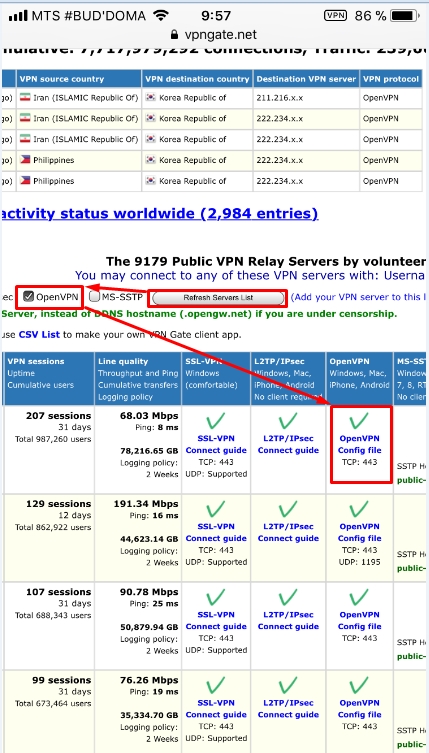429x753 pixels.
Task: Click green checkmark in L2TP/IPsec column, 129 sessions row
Action: [x=288, y=510]
